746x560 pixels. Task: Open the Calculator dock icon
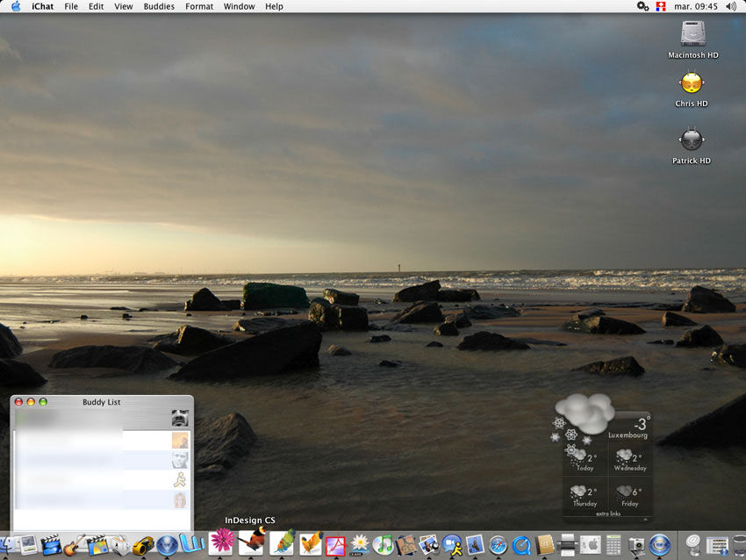pyautogui.click(x=613, y=545)
